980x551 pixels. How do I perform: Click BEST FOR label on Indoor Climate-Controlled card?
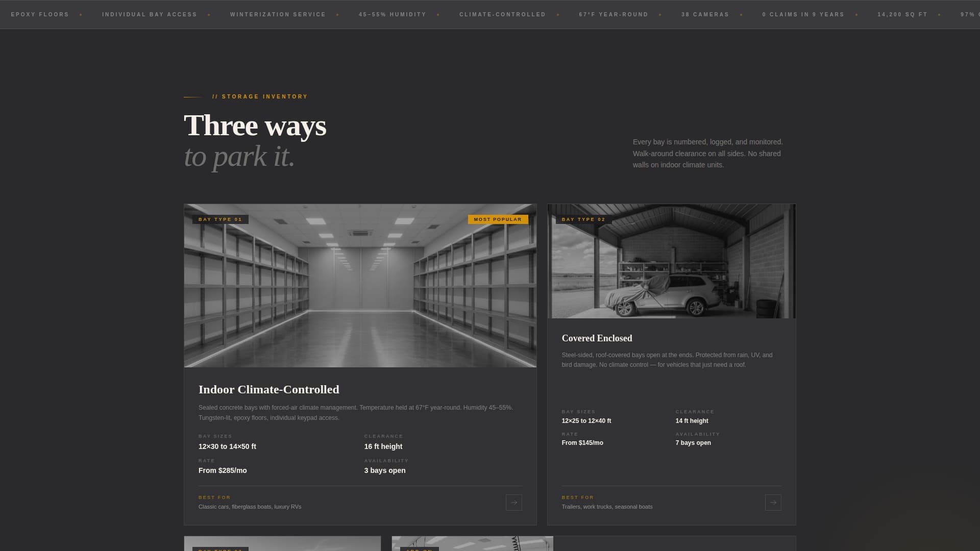214,497
